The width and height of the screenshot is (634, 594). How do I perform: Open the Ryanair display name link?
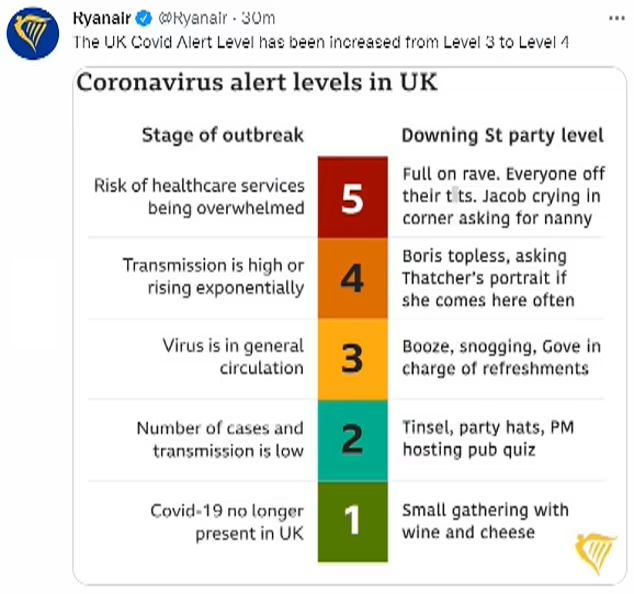[x=99, y=19]
